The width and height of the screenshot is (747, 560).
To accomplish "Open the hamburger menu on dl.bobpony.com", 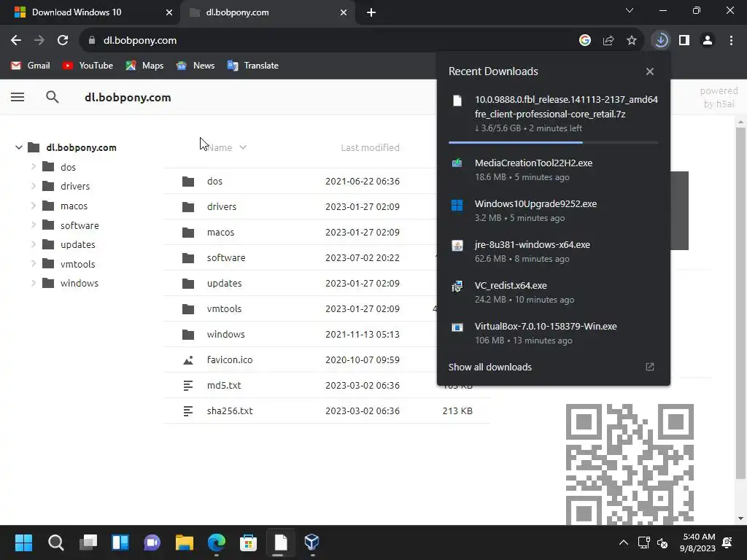I will (x=18, y=97).
